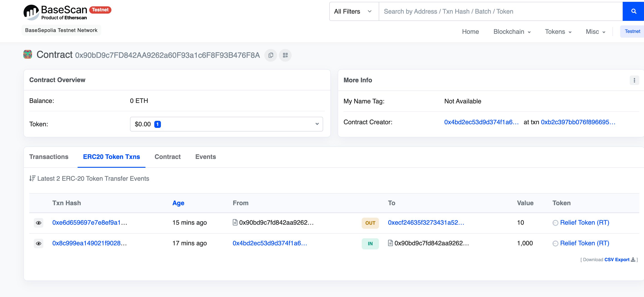This screenshot has height=297, width=644.
Task: Expand the Token holdings $0.00 dropdown
Action: tap(226, 124)
